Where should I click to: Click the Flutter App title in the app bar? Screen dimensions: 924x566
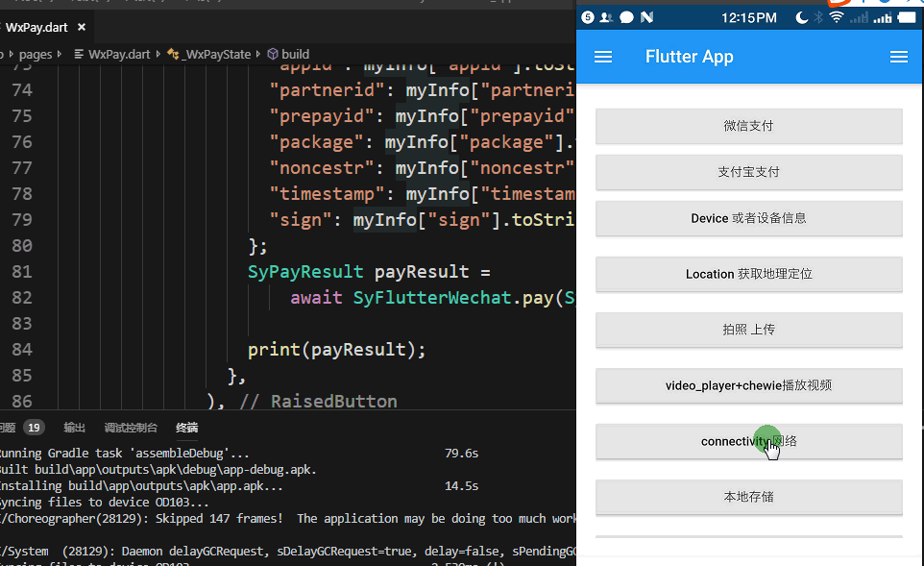coord(690,57)
